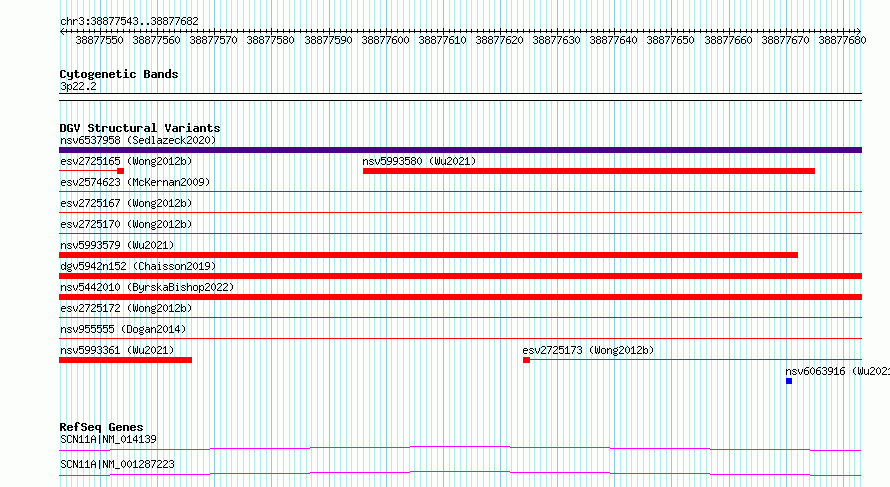Image resolution: width=890 pixels, height=487 pixels.
Task: Click ruler position 38877650
Action: click(x=670, y=40)
